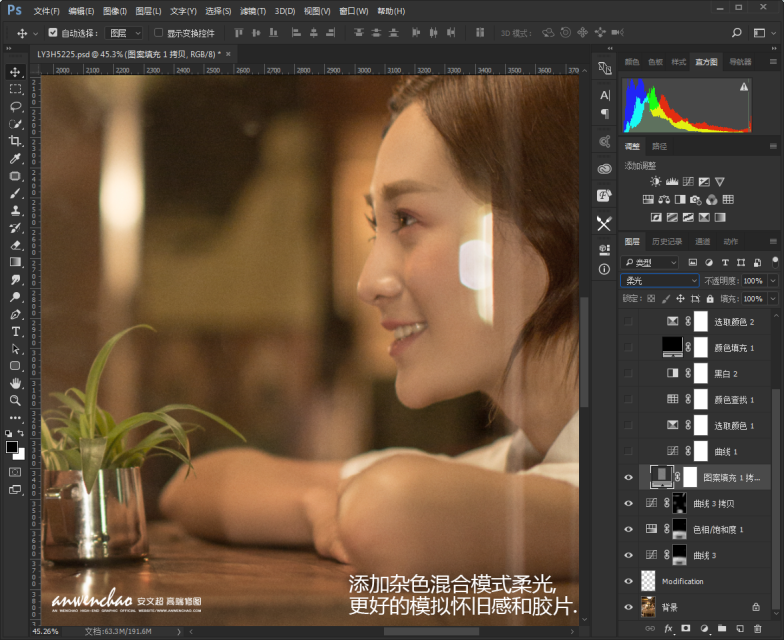Select the Clone Stamp tool
Viewport: 784px width, 640px height.
(x=16, y=210)
